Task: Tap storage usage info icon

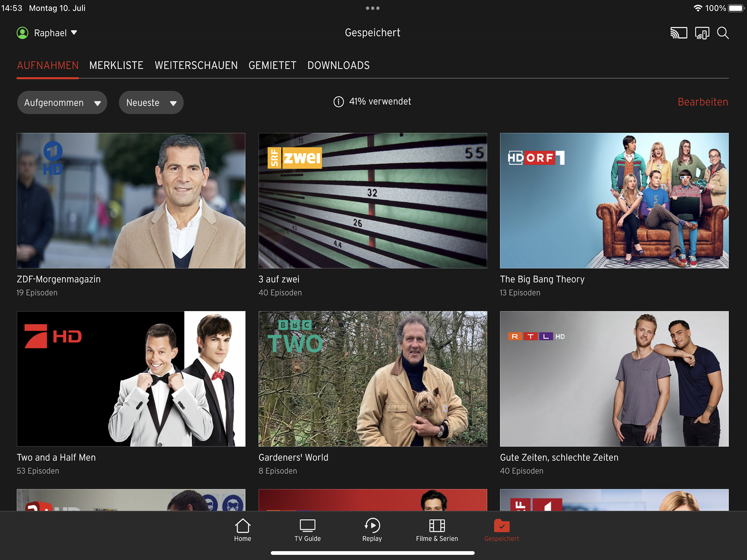Action: 339,102
